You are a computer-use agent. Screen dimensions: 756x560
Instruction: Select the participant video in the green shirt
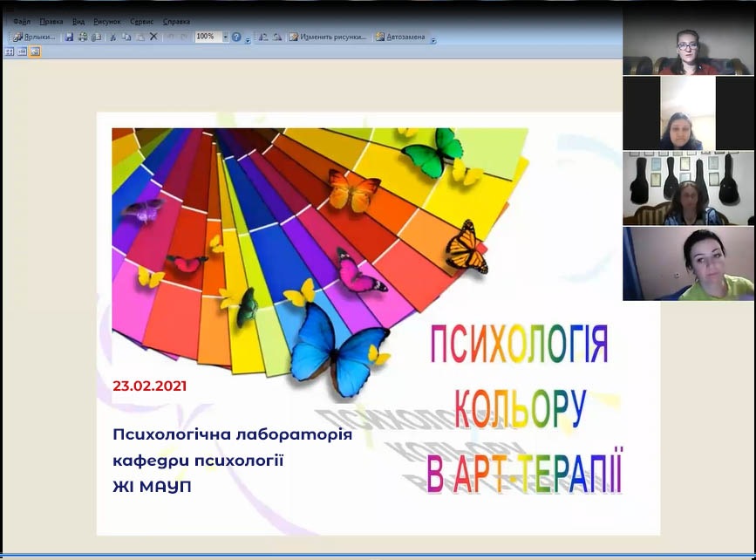[x=689, y=264]
